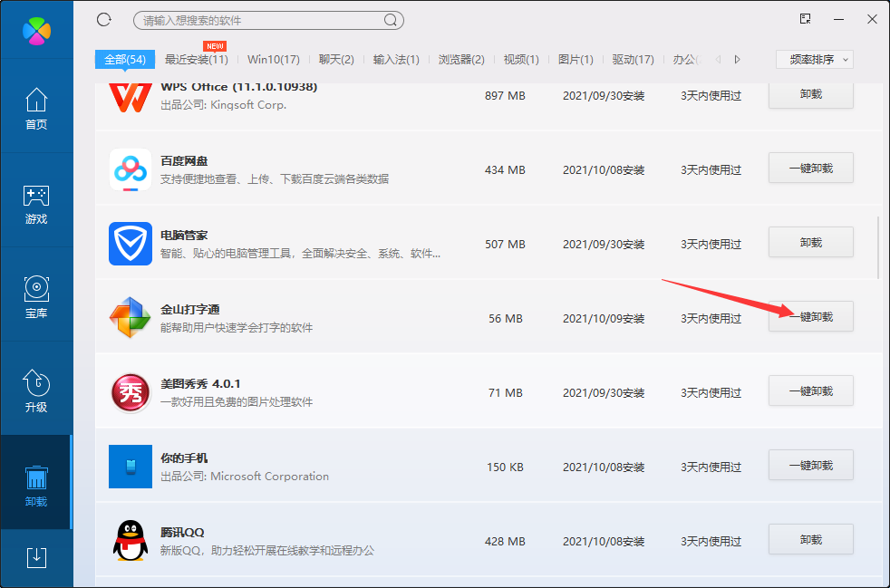The image size is (890, 588).
Task: Click the 434 MB size value
Action: click(x=505, y=169)
